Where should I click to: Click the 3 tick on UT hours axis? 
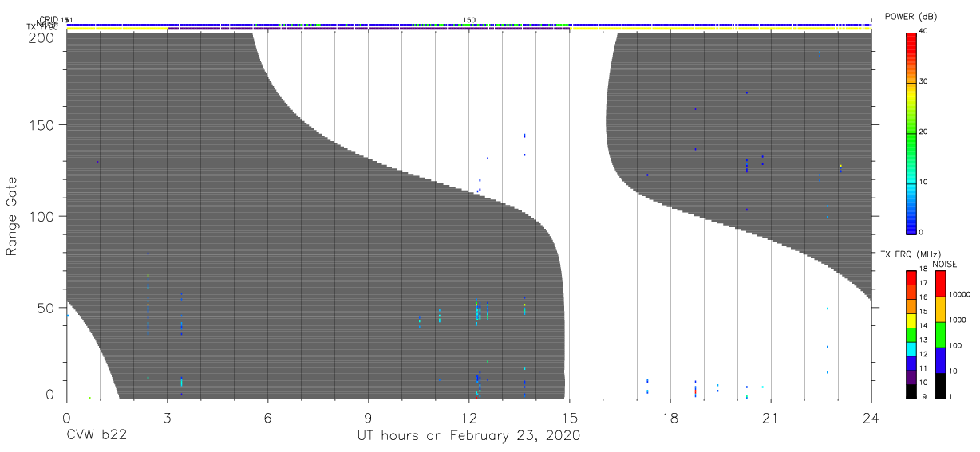pyautogui.click(x=167, y=417)
